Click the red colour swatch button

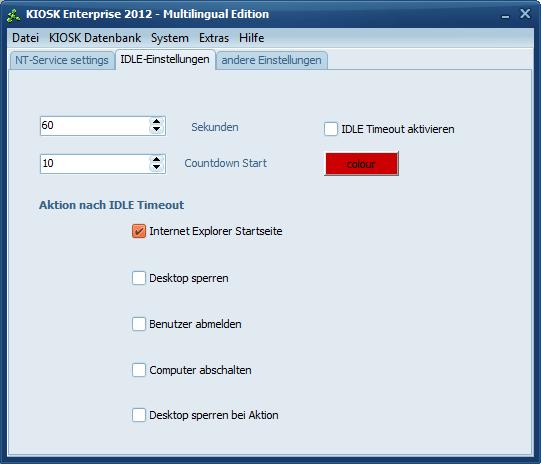tap(361, 164)
